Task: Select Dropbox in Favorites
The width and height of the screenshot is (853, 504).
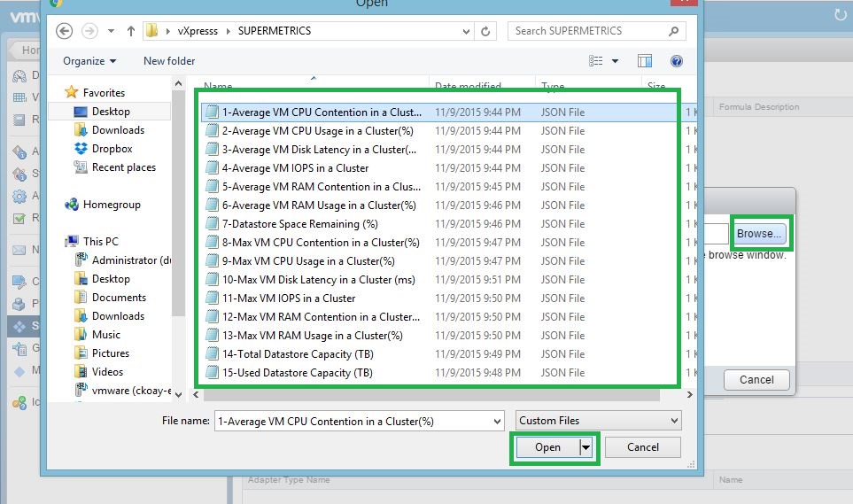Action: [x=112, y=149]
